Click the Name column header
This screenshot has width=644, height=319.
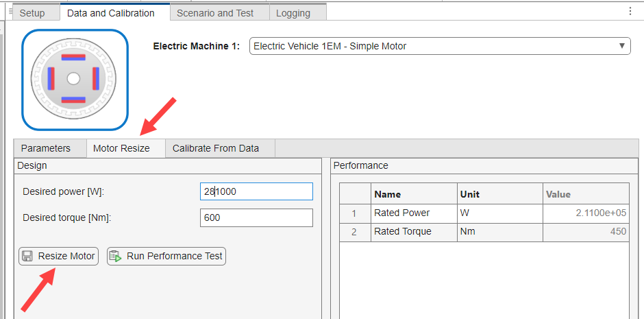(414, 194)
